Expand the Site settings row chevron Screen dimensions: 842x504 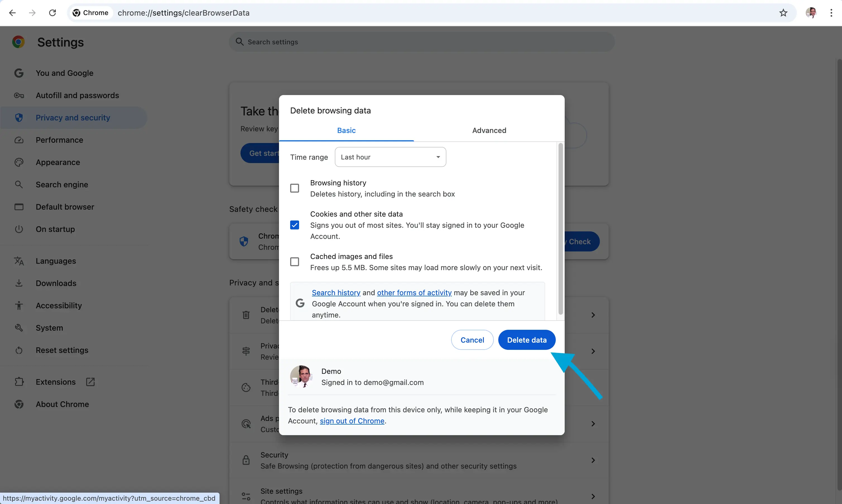[x=593, y=496]
